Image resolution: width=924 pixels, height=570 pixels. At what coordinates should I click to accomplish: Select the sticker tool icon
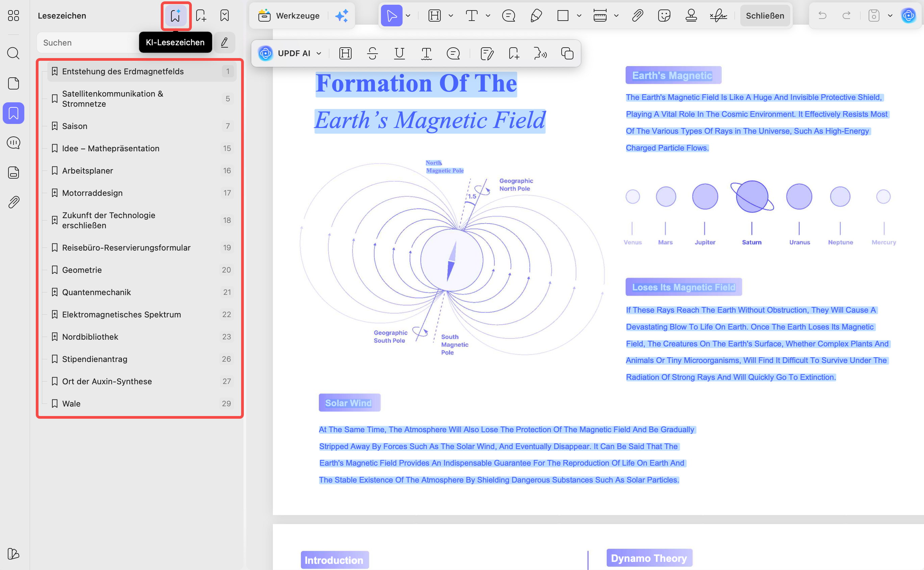coord(664,16)
